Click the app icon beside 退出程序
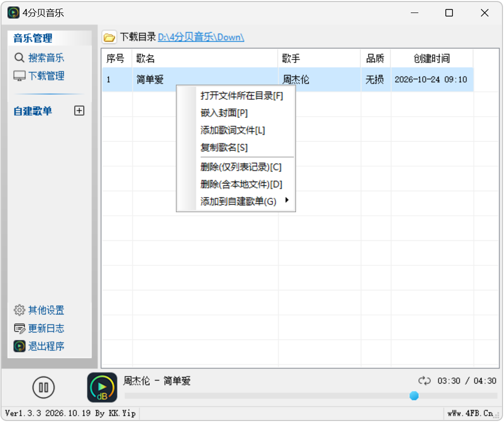 [x=19, y=346]
